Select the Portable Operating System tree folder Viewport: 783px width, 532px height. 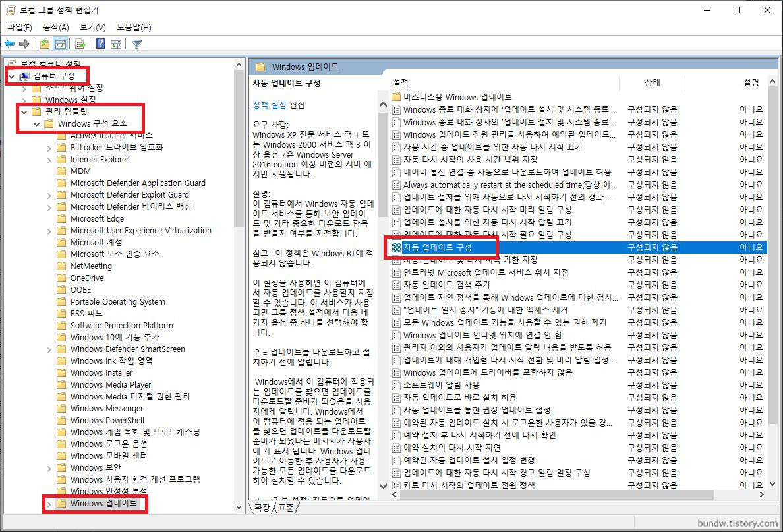(117, 301)
